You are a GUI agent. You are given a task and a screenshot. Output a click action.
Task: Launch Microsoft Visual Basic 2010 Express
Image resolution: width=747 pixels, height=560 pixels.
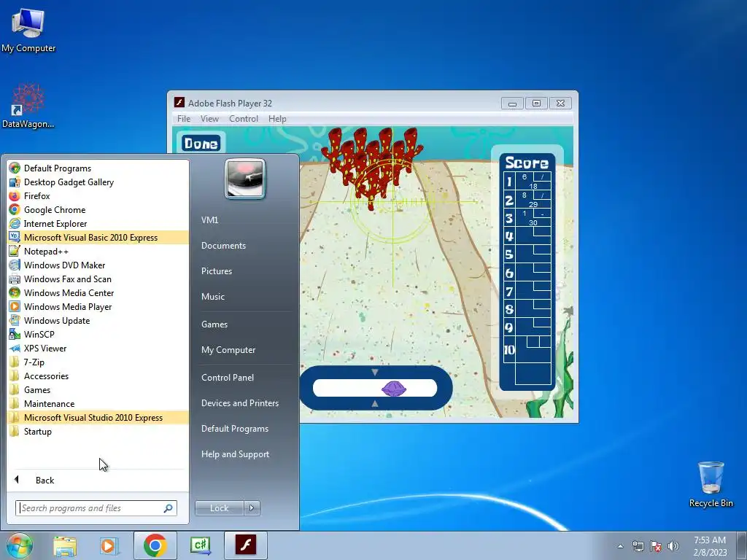[x=98, y=237]
